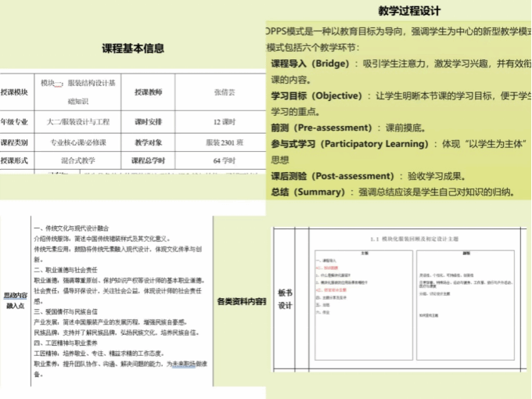Open the 主板 board layout box
The height and width of the screenshot is (399, 532).
click(364, 305)
